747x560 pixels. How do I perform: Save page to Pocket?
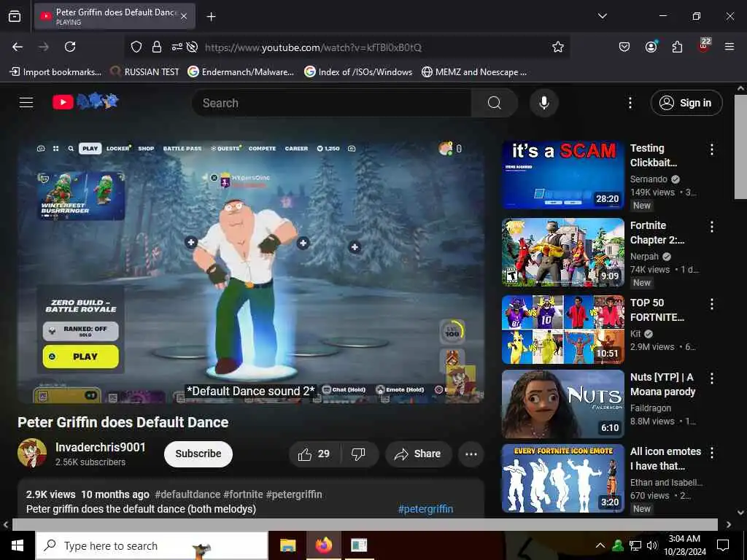tap(624, 47)
